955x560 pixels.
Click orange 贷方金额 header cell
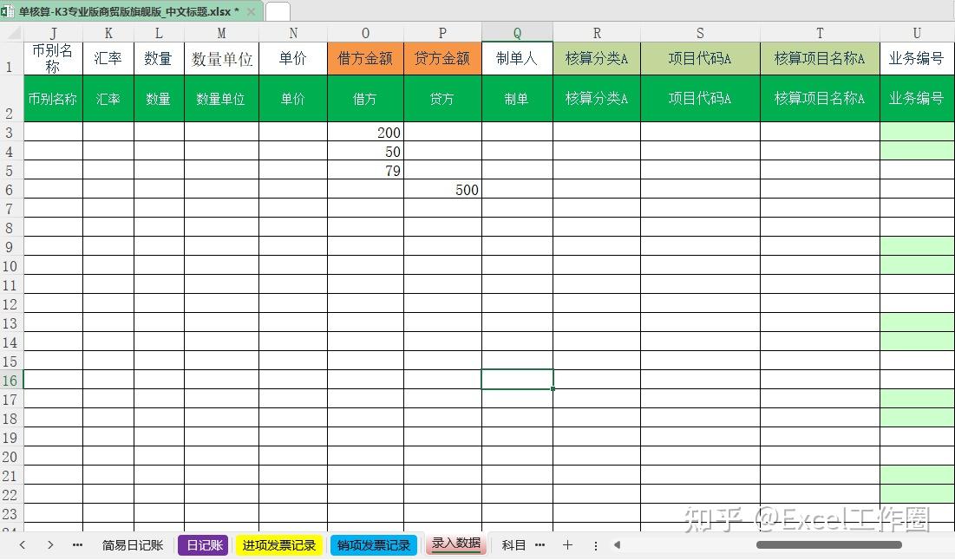coord(442,58)
